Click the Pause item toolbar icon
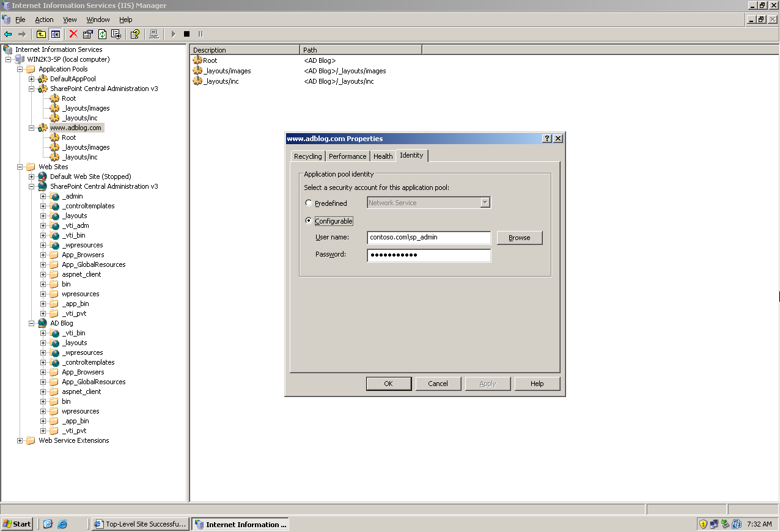780x532 pixels. tap(200, 34)
